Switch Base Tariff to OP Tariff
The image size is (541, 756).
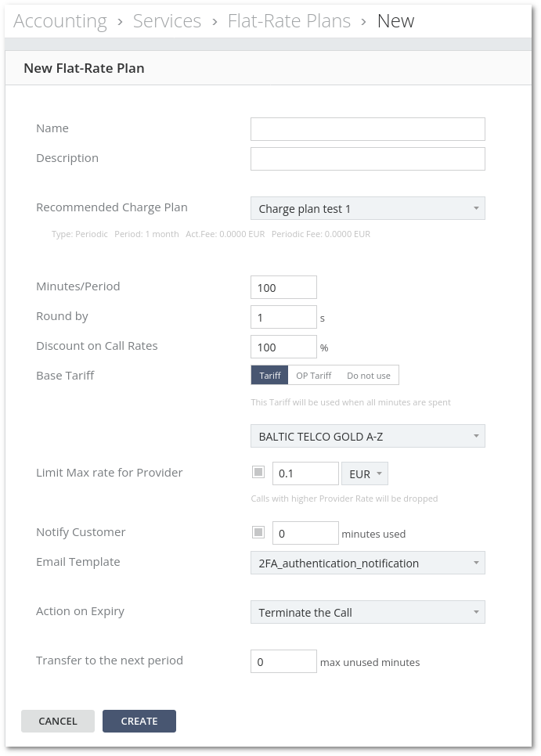click(x=313, y=376)
